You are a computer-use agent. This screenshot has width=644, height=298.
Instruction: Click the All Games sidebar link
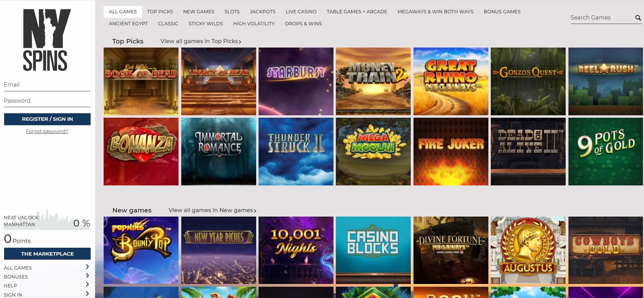coord(18,268)
